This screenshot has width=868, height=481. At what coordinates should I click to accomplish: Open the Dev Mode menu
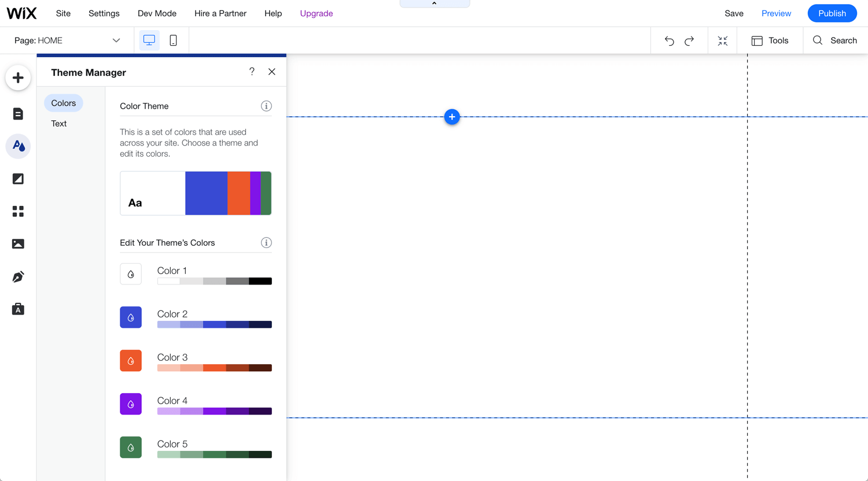coord(157,13)
